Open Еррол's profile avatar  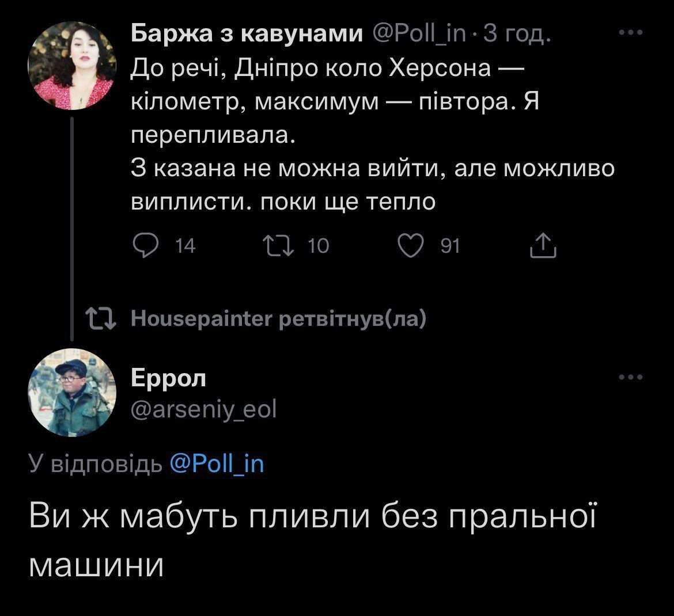tap(71, 392)
